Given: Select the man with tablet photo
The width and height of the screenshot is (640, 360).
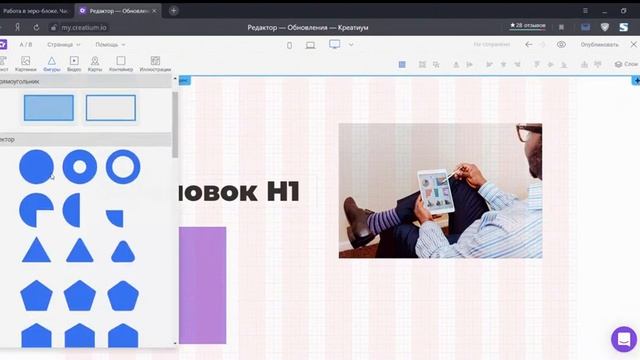Looking at the screenshot, I should [x=440, y=191].
